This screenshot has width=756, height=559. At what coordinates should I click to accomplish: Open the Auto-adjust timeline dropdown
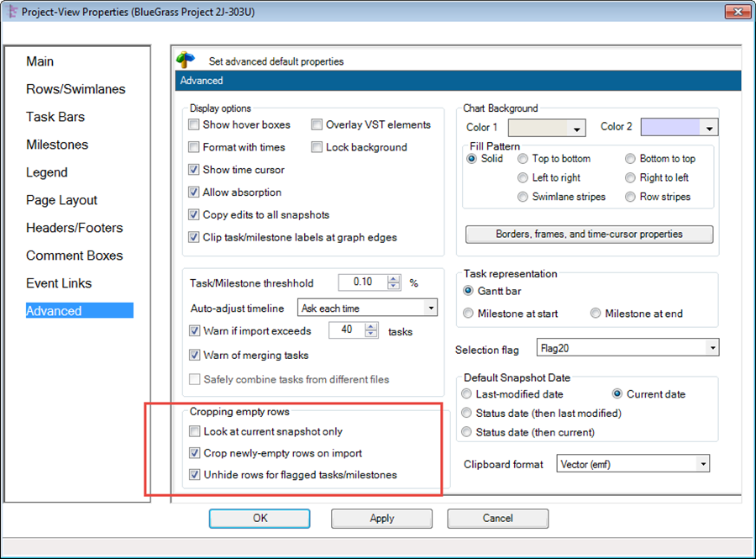pos(430,309)
